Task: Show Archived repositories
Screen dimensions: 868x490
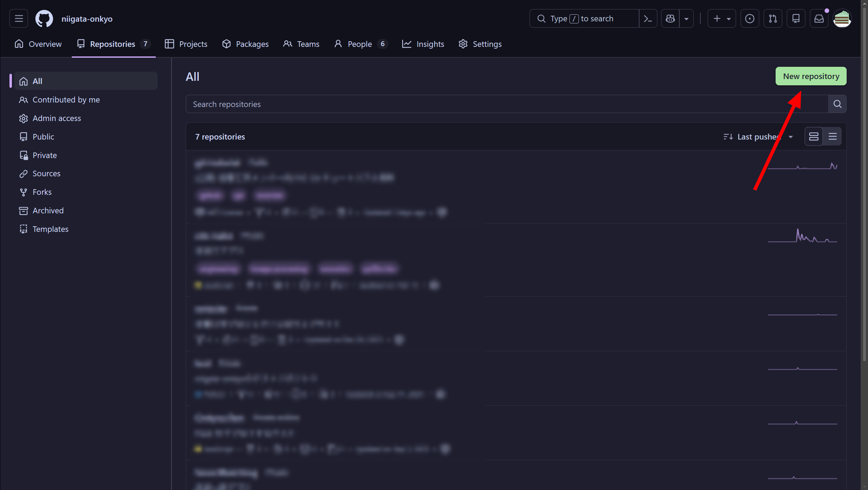Action: (x=86, y=211)
